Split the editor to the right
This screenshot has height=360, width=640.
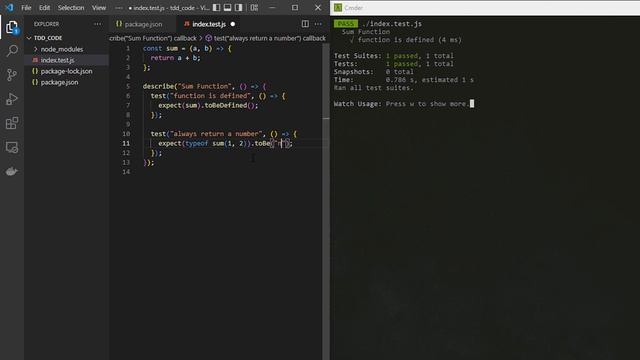(305, 24)
